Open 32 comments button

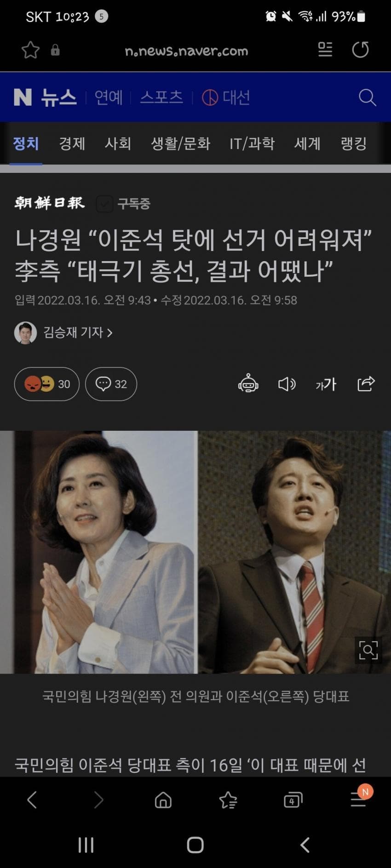[111, 384]
